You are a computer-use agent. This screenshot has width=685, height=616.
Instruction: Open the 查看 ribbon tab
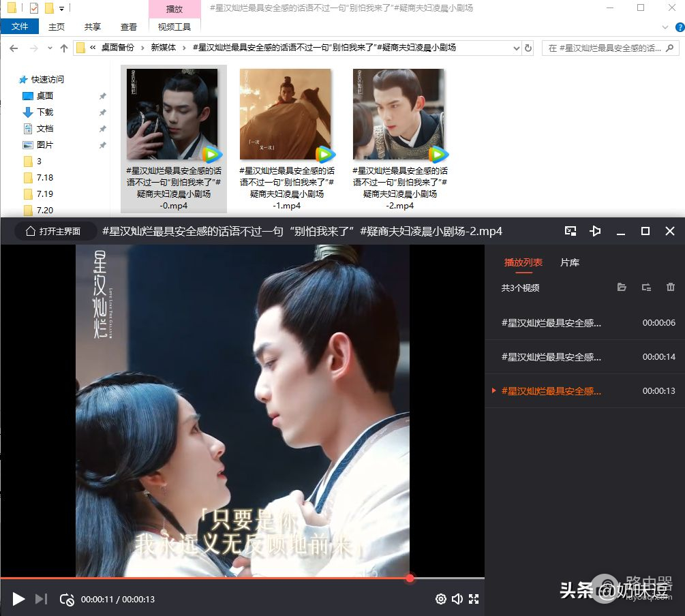pyautogui.click(x=128, y=27)
